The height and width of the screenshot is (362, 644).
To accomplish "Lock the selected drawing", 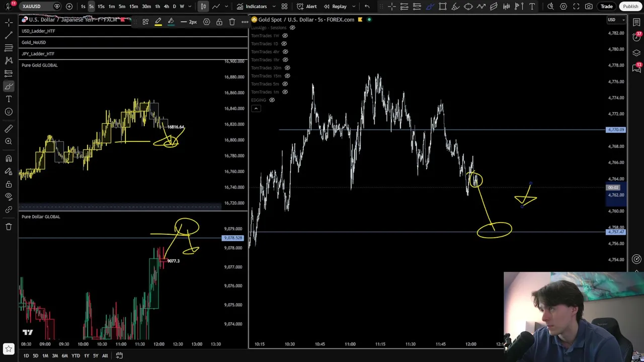I will (219, 22).
